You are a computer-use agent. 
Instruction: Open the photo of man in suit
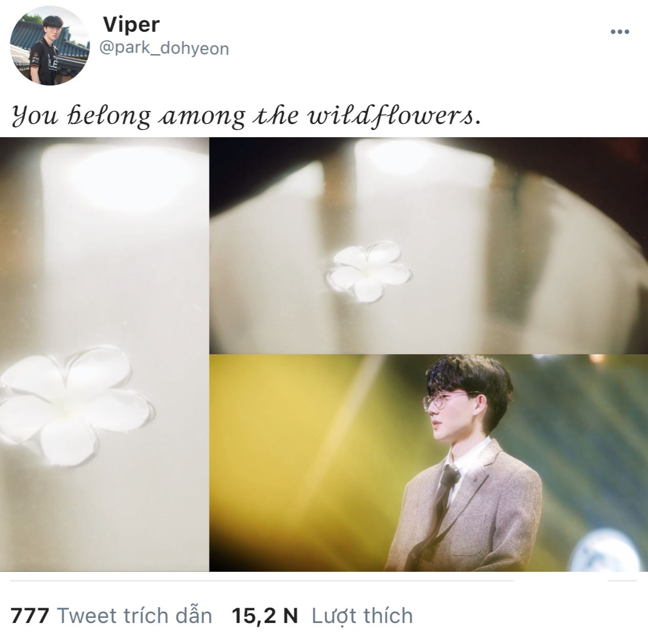pyautogui.click(x=429, y=463)
